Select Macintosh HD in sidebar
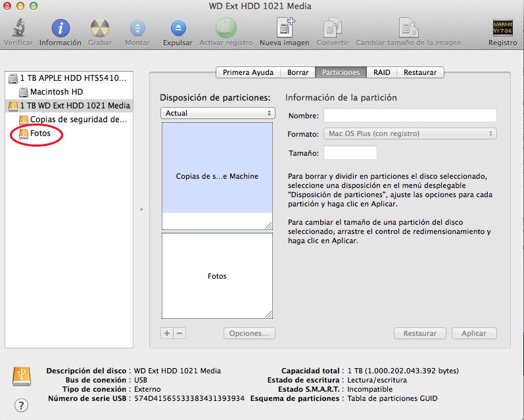The width and height of the screenshot is (524, 420). (56, 92)
